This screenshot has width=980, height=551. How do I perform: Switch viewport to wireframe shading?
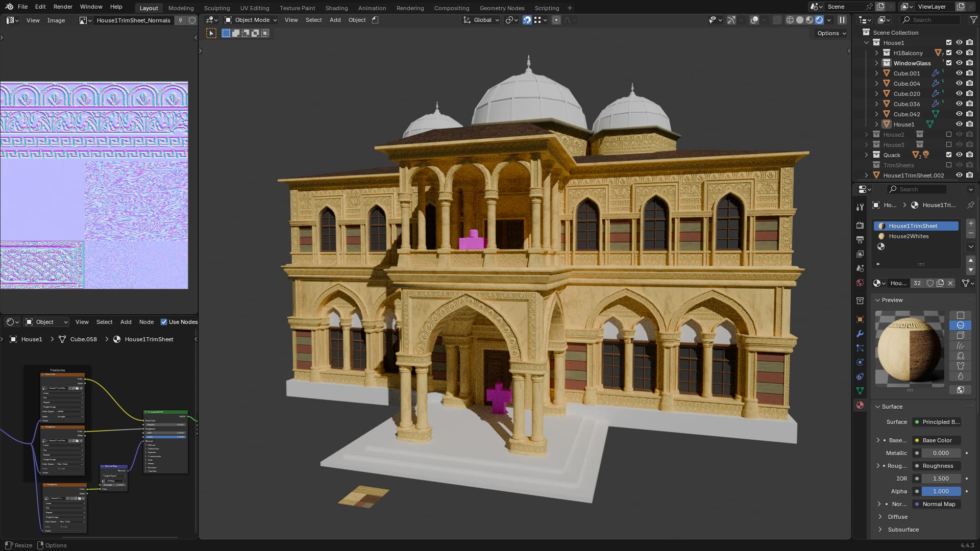tap(790, 20)
